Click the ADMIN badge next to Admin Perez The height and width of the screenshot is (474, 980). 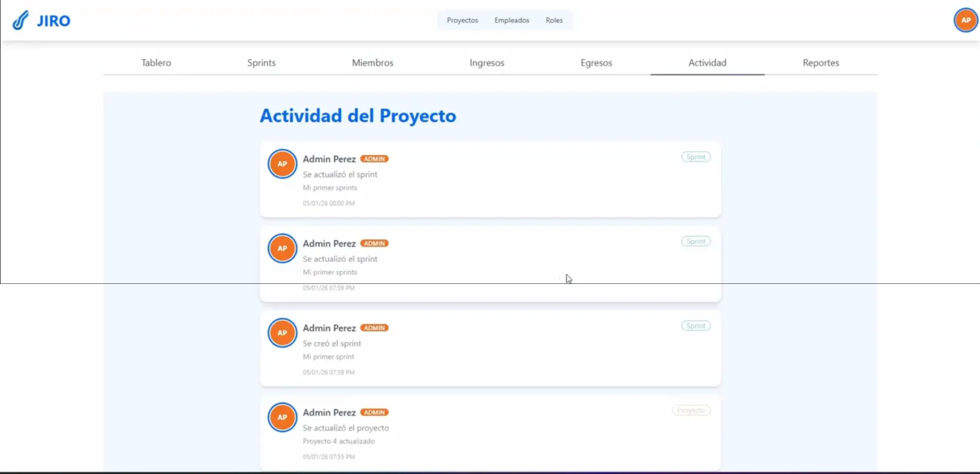375,159
